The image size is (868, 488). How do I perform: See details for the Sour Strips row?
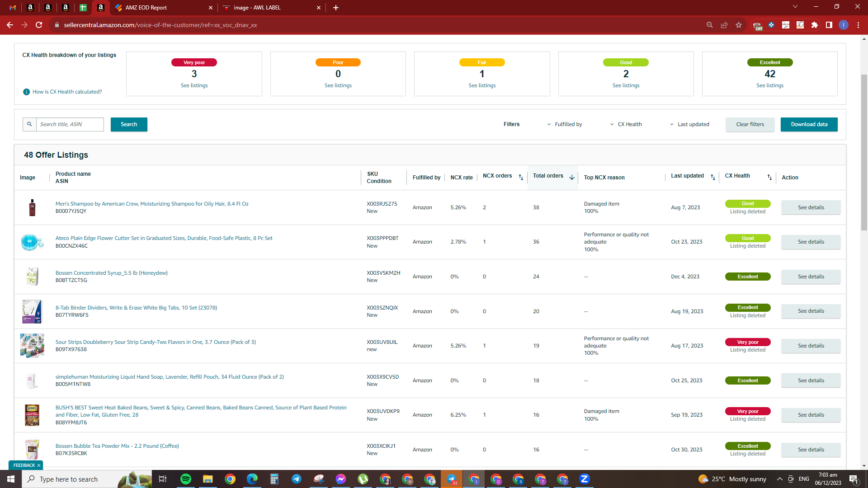click(x=811, y=346)
